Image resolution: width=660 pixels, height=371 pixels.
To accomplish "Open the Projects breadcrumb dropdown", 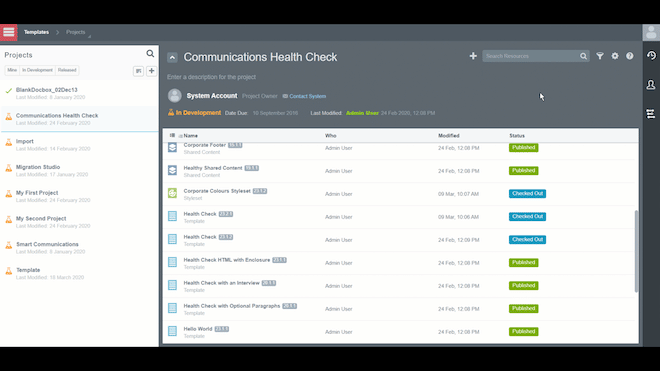I will [76, 32].
